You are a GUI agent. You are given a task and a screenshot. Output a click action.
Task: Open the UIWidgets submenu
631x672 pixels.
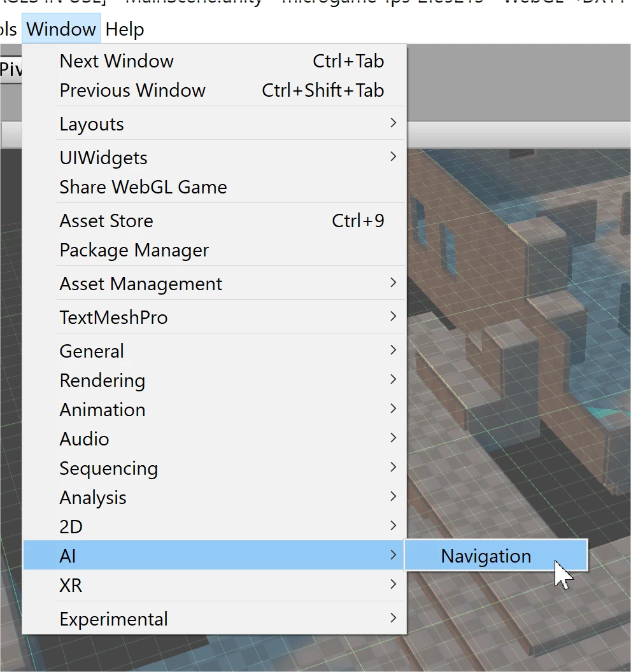(215, 157)
